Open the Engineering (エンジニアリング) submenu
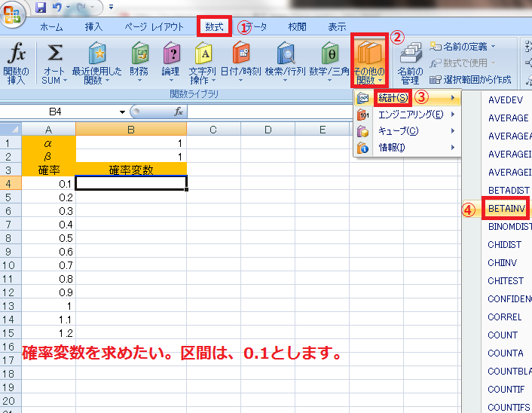The image size is (532, 413). pyautogui.click(x=408, y=115)
